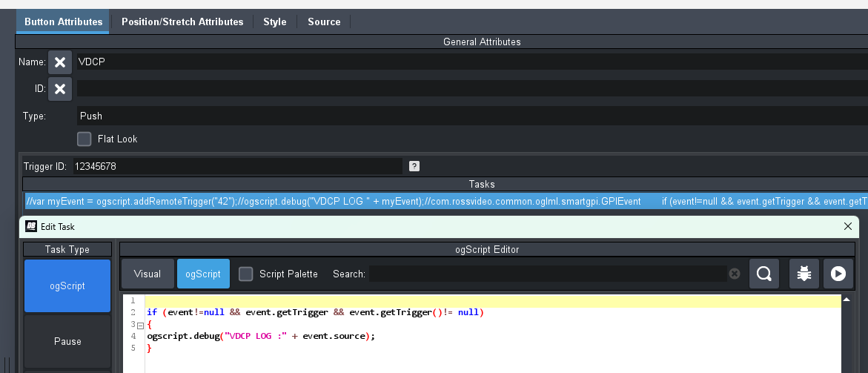Image resolution: width=868 pixels, height=373 pixels.
Task: Open the debugger with the bug icon
Action: click(804, 274)
